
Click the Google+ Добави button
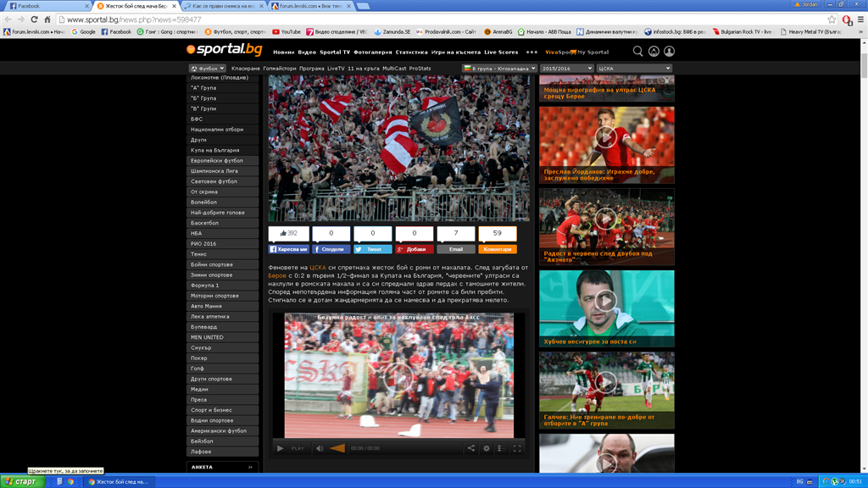[x=414, y=250]
